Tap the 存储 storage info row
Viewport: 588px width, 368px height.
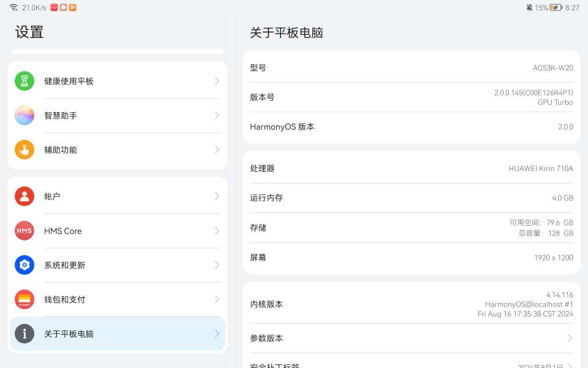point(411,228)
